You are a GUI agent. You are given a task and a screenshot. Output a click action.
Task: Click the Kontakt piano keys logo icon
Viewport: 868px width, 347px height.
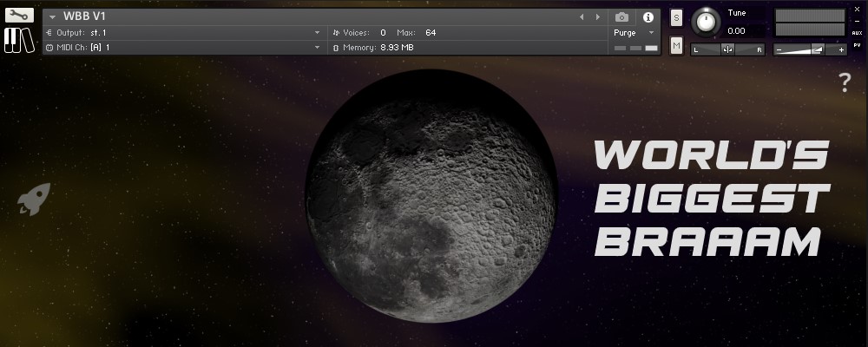pyautogui.click(x=19, y=41)
